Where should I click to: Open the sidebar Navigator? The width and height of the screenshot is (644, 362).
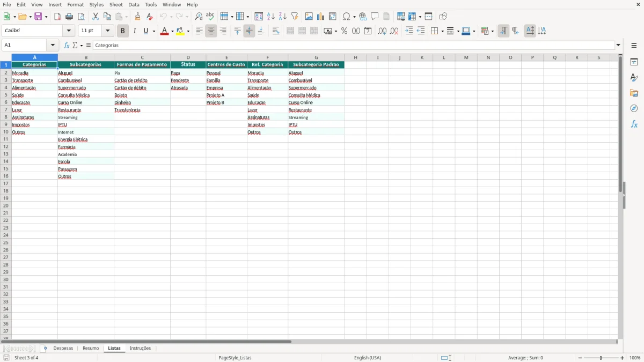(634, 108)
